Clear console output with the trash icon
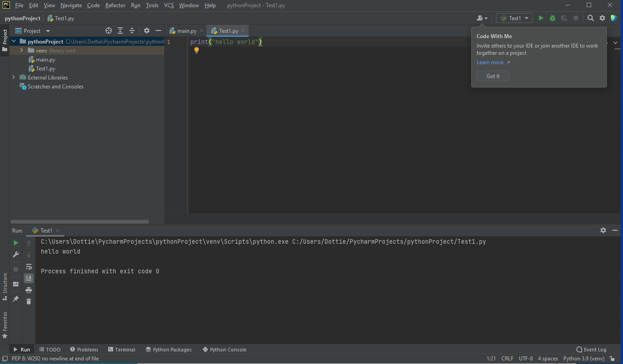The height and width of the screenshot is (364, 623). [29, 302]
